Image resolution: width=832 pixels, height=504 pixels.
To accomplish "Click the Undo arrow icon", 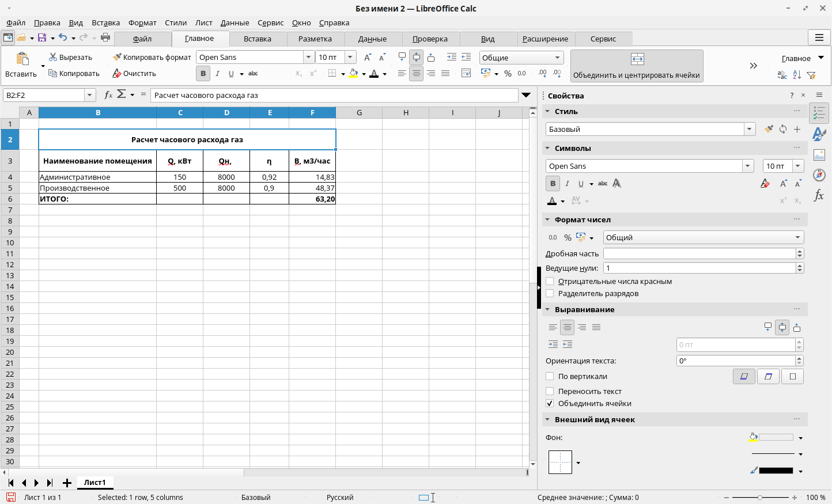I will point(63,38).
